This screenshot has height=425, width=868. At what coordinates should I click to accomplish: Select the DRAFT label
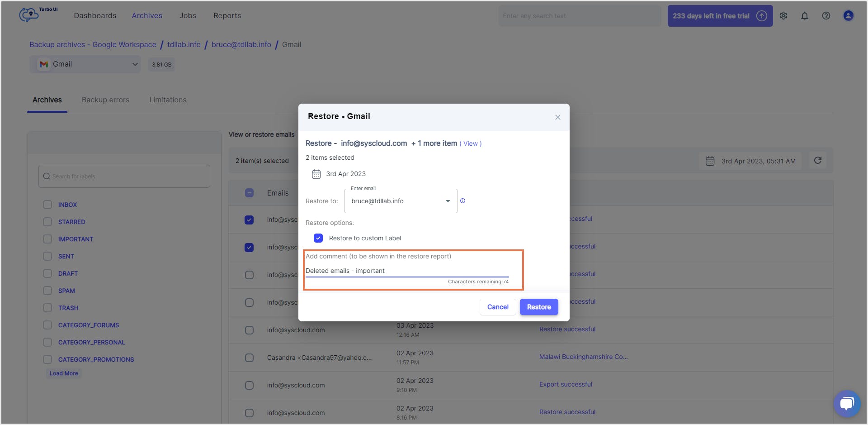click(68, 273)
